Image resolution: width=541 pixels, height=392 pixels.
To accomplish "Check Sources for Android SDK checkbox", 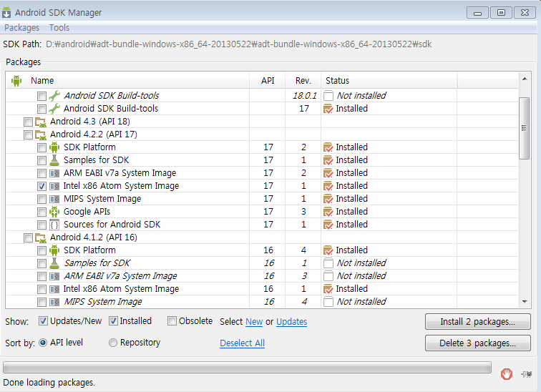I will (42, 225).
